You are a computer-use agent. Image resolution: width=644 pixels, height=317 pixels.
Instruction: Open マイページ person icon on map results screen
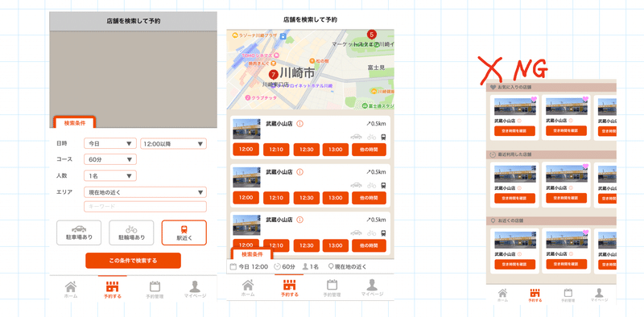tap(372, 285)
